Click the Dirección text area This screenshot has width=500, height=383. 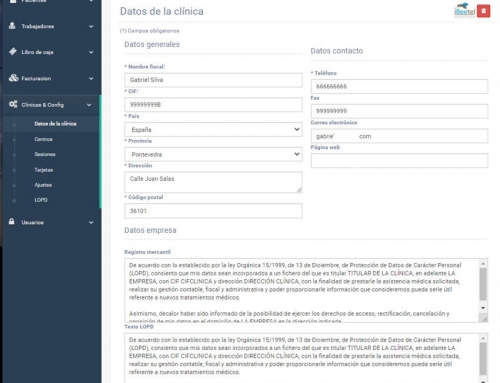coord(213,182)
